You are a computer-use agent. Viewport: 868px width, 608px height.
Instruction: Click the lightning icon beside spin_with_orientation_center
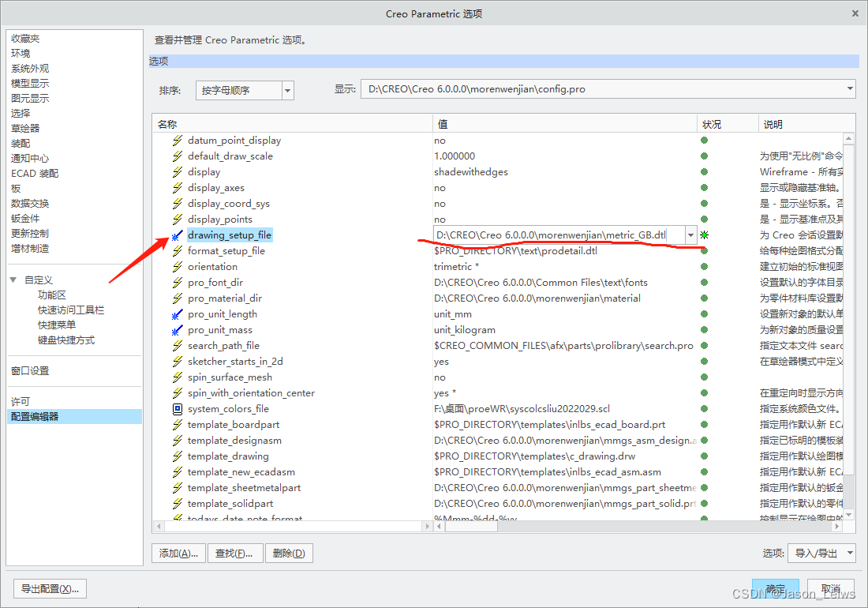pyautogui.click(x=177, y=393)
